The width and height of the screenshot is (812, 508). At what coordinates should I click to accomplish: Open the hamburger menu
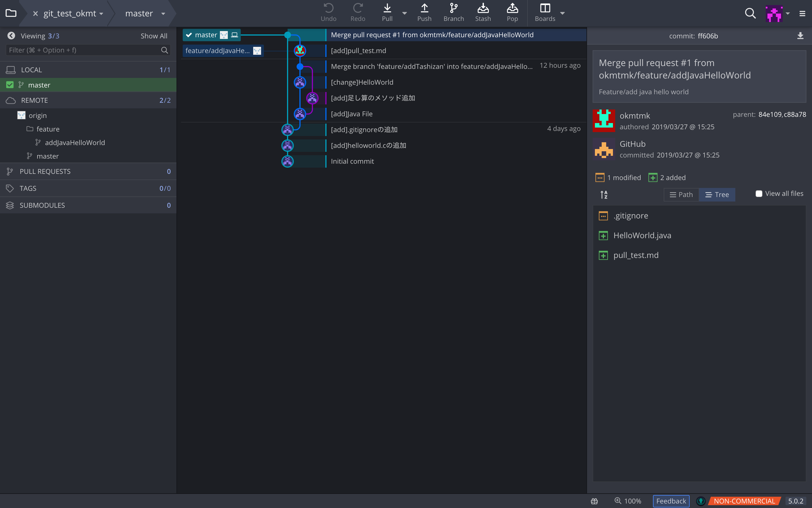[802, 14]
